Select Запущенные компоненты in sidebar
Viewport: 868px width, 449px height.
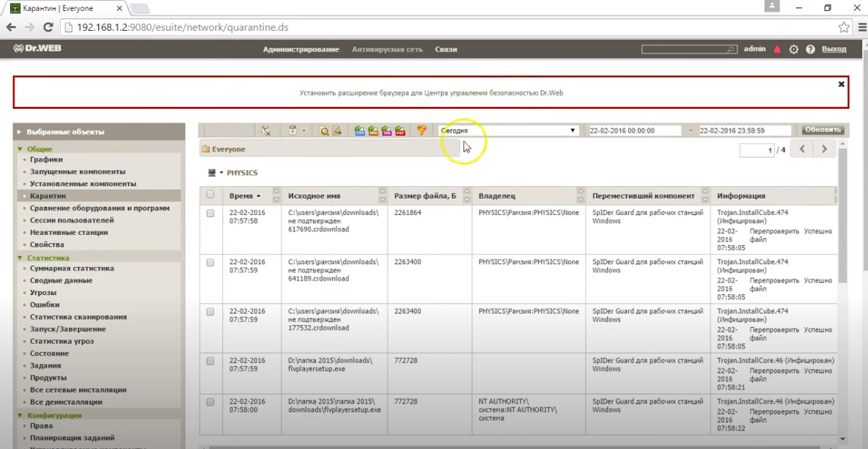pos(78,172)
